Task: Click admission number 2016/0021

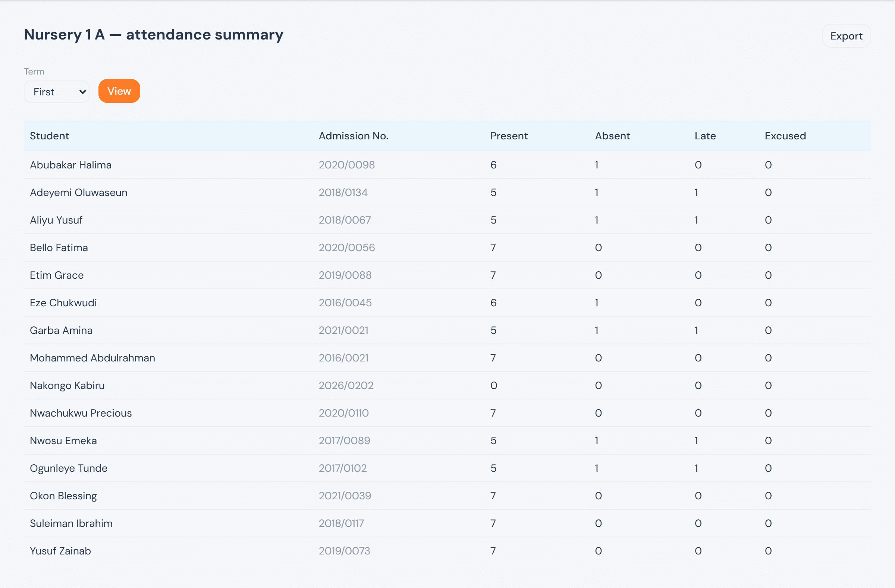Action: coord(344,358)
